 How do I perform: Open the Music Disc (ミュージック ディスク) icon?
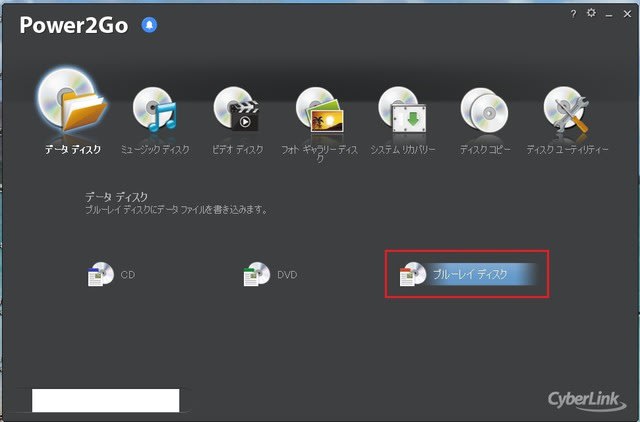(x=155, y=109)
